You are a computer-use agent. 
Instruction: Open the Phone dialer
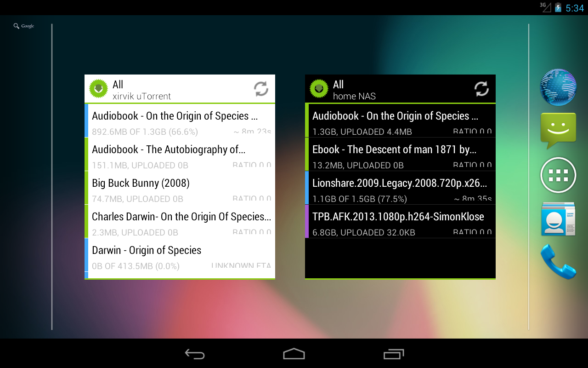tap(558, 263)
